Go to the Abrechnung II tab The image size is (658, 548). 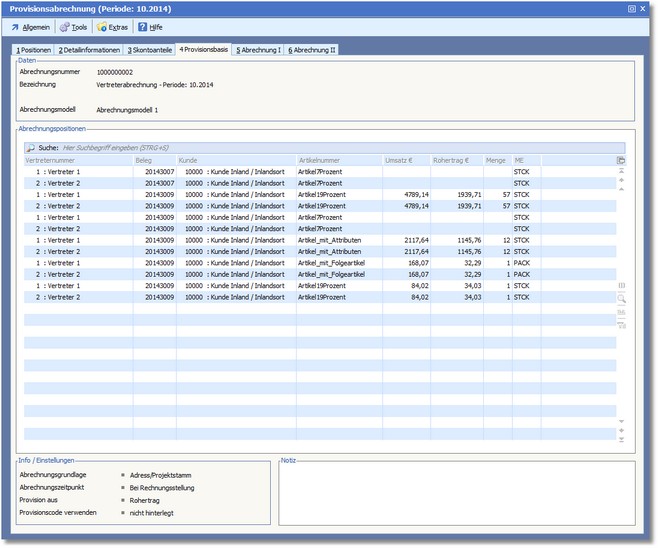[312, 49]
